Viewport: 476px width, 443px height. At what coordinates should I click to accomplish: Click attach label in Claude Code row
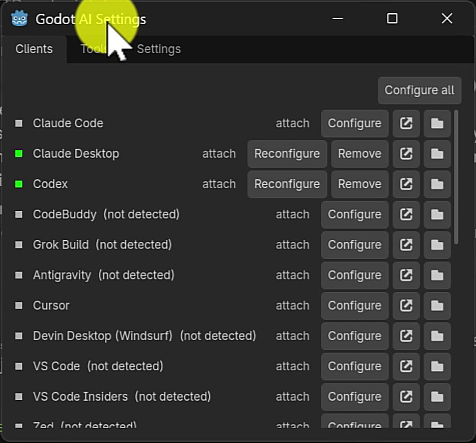(292, 123)
